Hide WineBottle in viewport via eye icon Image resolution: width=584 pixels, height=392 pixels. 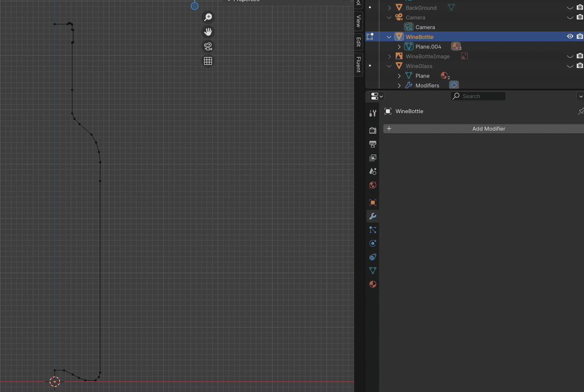coord(570,36)
